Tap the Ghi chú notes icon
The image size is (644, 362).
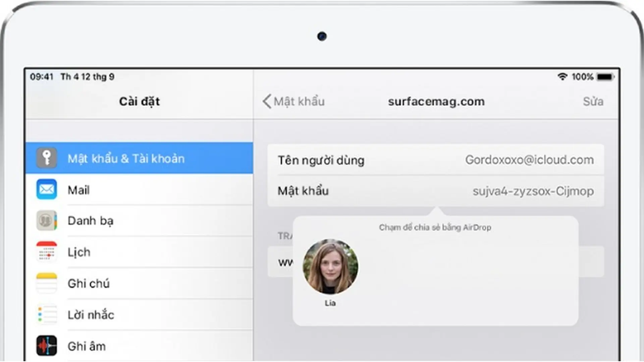tap(47, 283)
